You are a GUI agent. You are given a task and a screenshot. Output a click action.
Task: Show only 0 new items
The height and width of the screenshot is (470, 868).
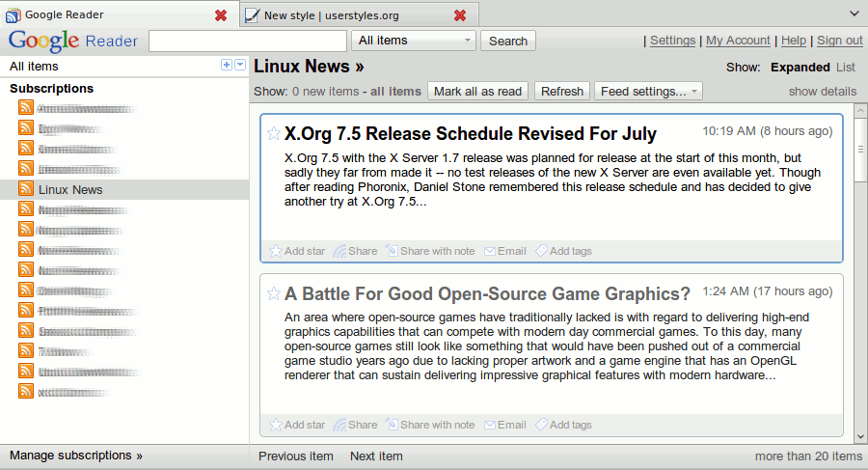326,92
